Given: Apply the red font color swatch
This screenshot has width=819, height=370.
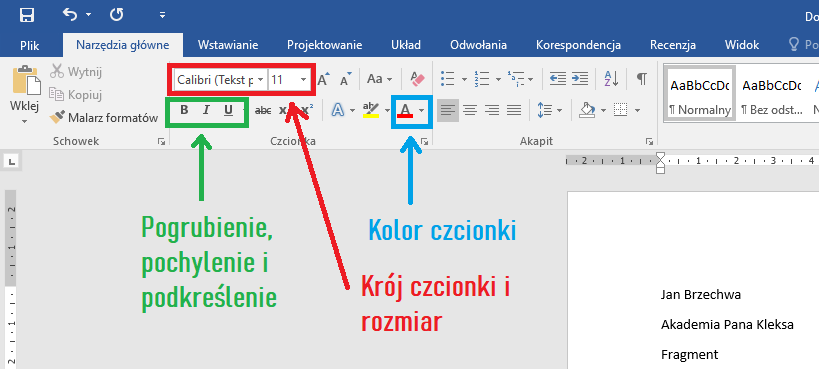Looking at the screenshot, I should tap(405, 110).
